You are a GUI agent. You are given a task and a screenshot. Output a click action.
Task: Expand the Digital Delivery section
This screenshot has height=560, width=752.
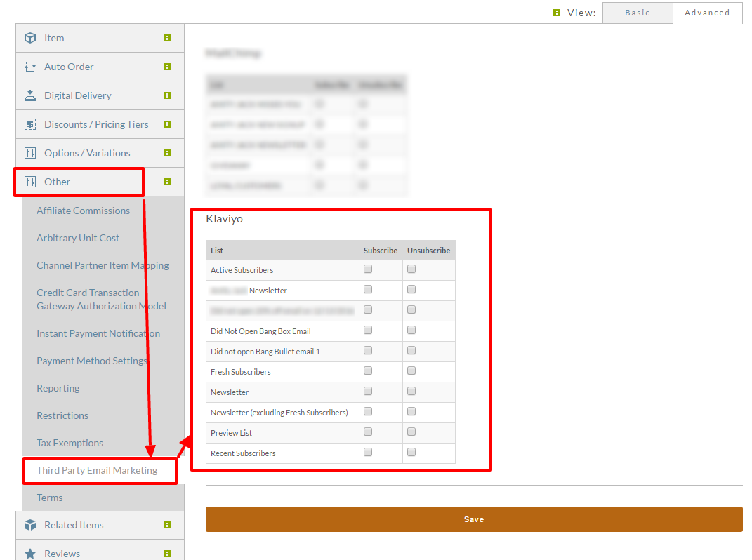coord(100,95)
